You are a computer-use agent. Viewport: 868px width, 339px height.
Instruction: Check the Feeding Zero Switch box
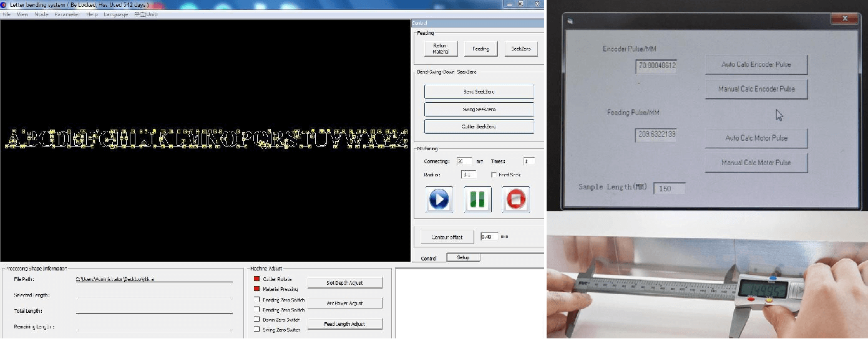pyautogui.click(x=256, y=300)
